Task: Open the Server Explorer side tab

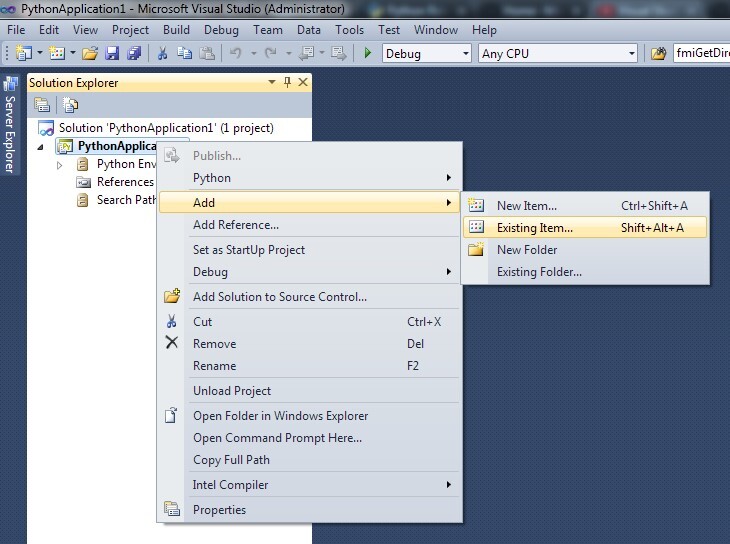Action: [10, 126]
